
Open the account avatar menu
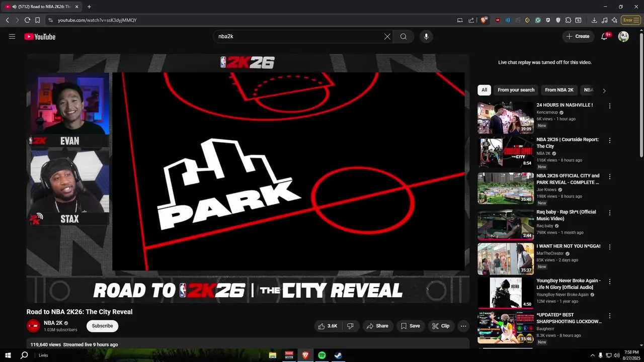point(623,36)
